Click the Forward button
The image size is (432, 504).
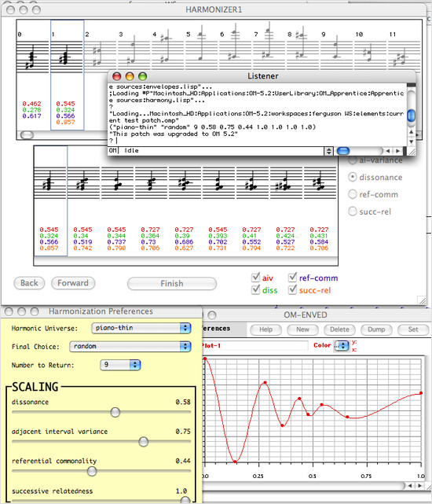[x=73, y=283]
